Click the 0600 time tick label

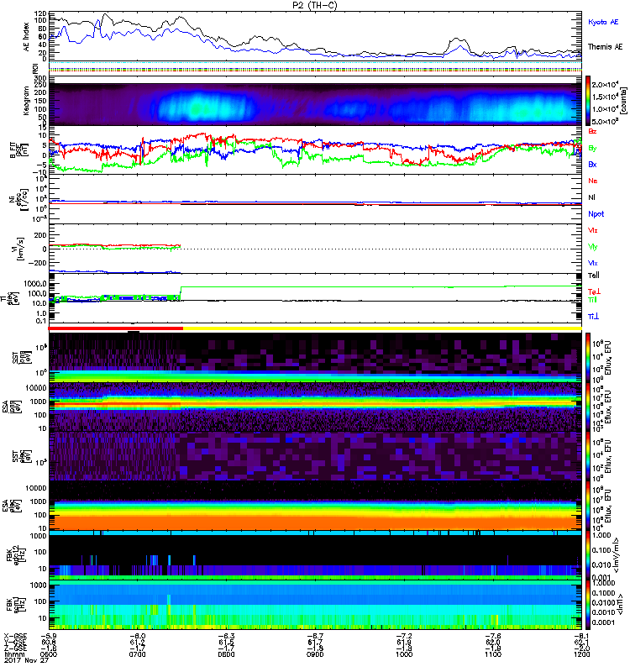tap(49, 654)
